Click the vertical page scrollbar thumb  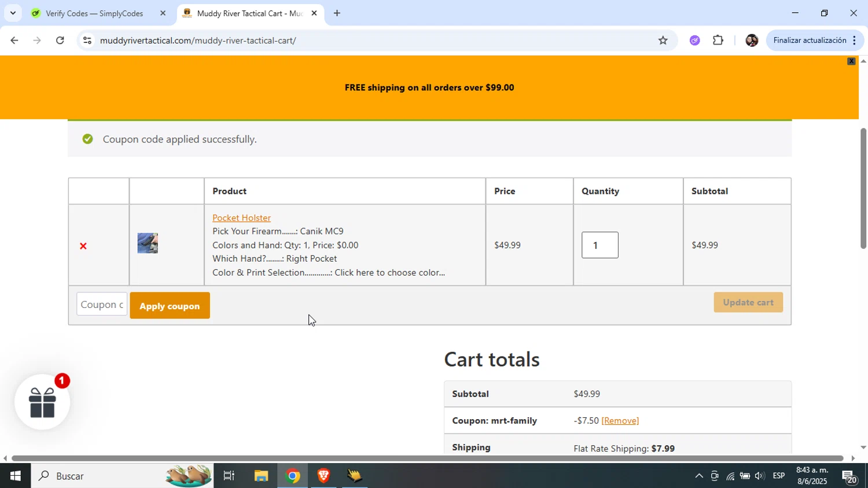[863, 188]
